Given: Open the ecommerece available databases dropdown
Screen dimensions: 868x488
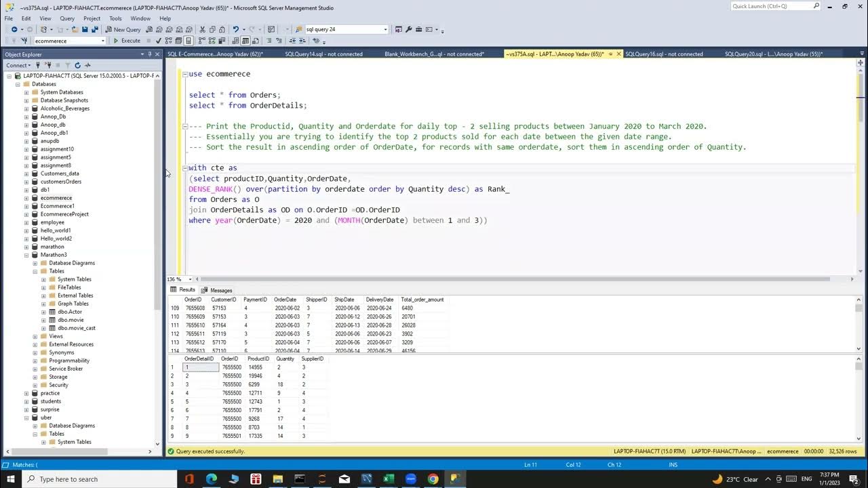Looking at the screenshot, I should (x=103, y=41).
